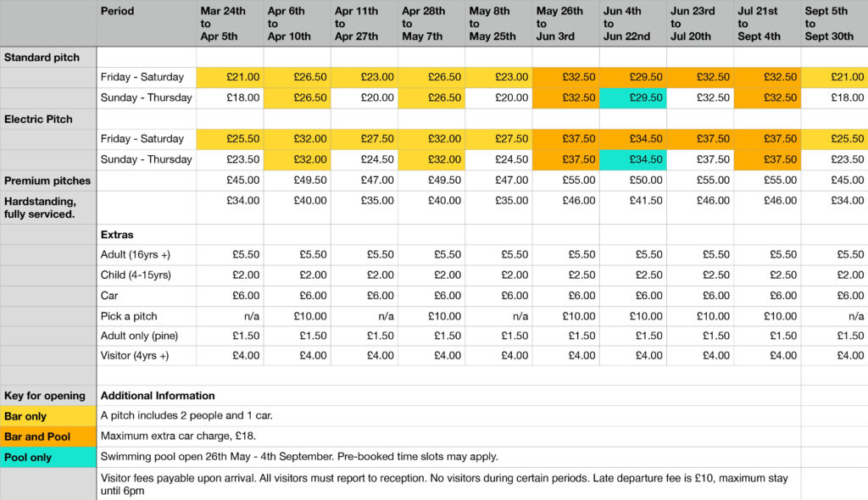Click the "Maximum extra car charge, £18." cell

pyautogui.click(x=448, y=436)
